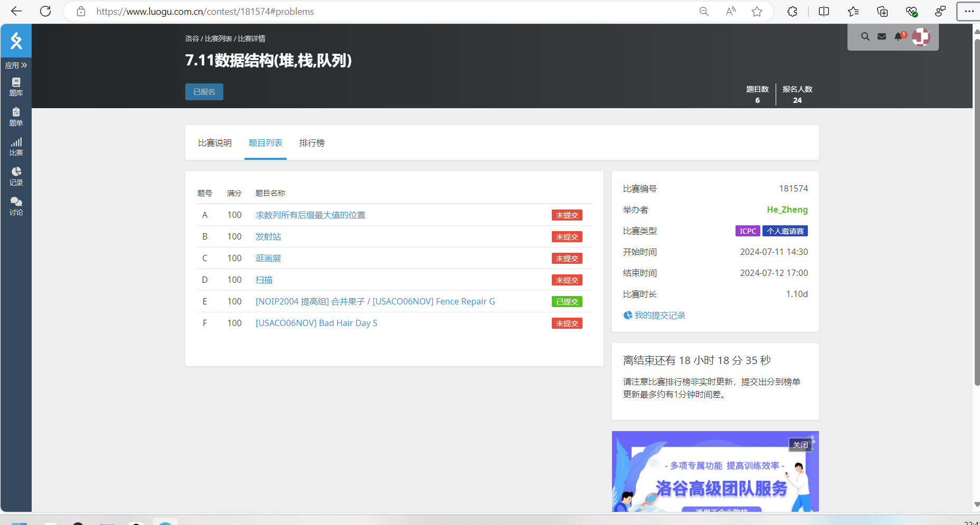Switch to the 排行榜 tab
This screenshot has width=980, height=525.
pos(312,143)
